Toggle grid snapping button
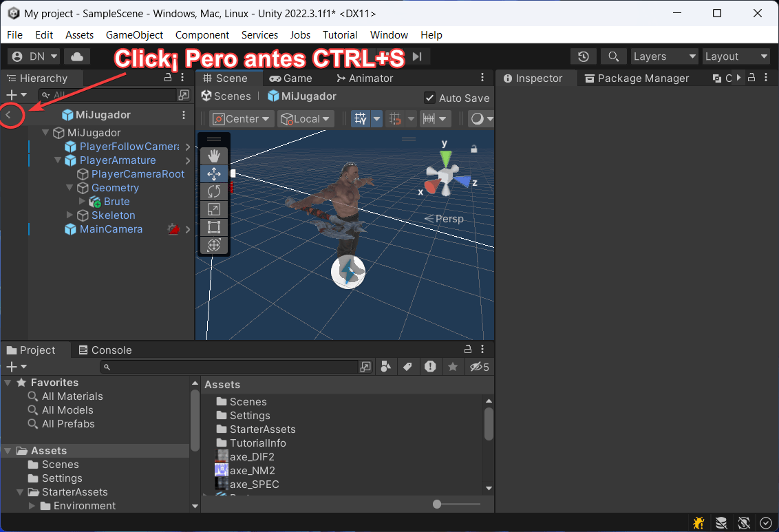 pyautogui.click(x=396, y=118)
